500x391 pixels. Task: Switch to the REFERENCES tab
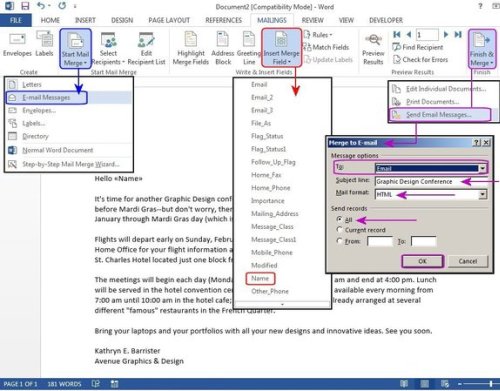tap(223, 20)
